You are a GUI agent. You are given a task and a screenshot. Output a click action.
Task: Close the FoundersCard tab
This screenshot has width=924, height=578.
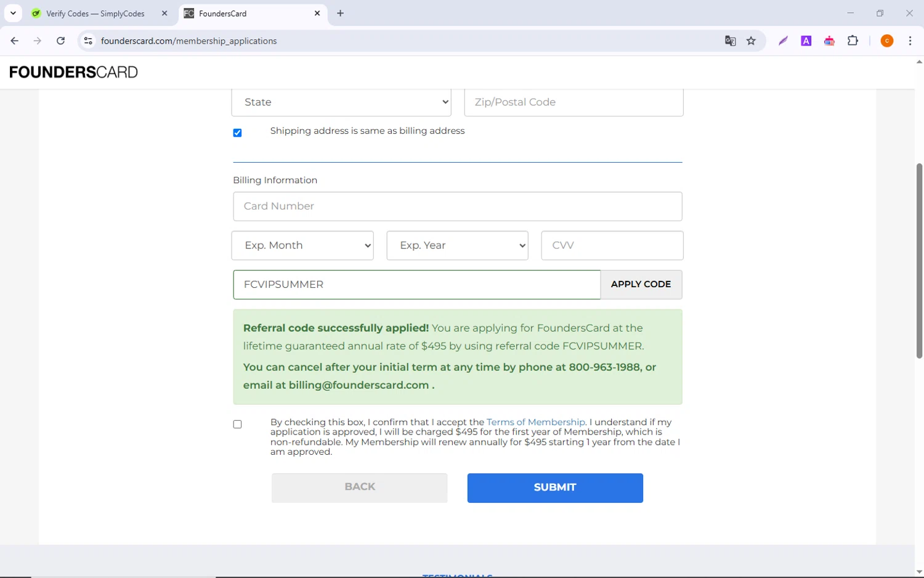[x=317, y=13]
